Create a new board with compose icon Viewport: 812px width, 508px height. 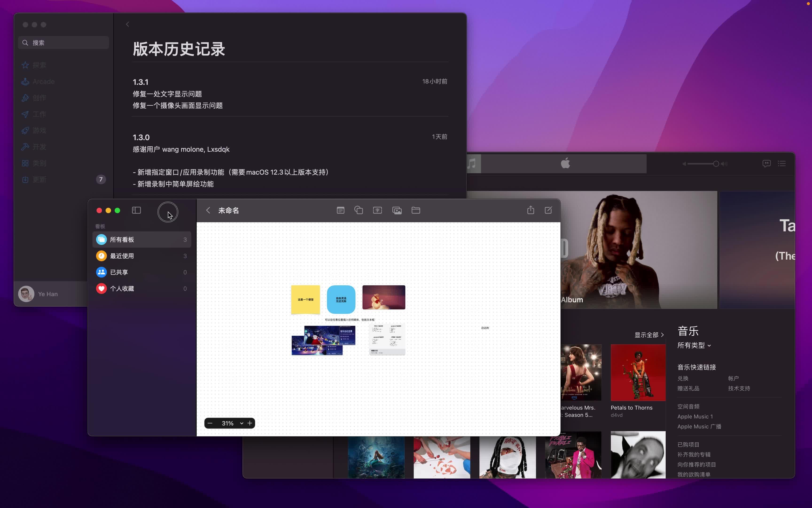[x=548, y=210]
